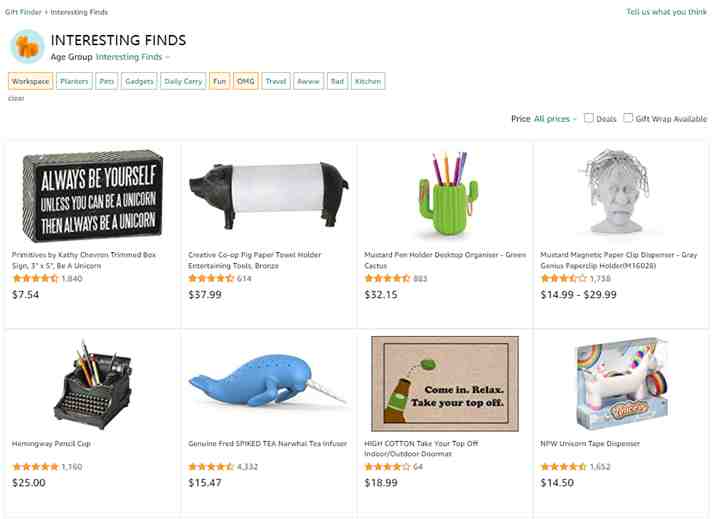Clear the selected category filters
This screenshot has width=716, height=519.
(16, 98)
